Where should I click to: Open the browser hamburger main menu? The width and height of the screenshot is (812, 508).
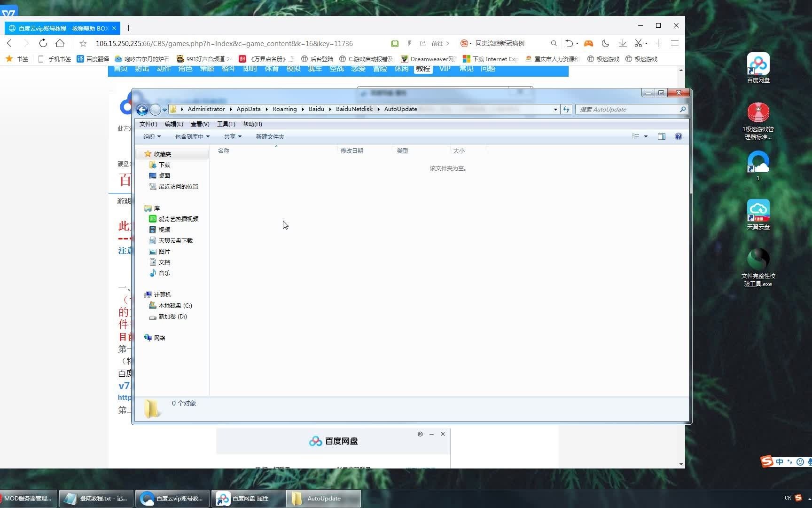[x=675, y=43]
